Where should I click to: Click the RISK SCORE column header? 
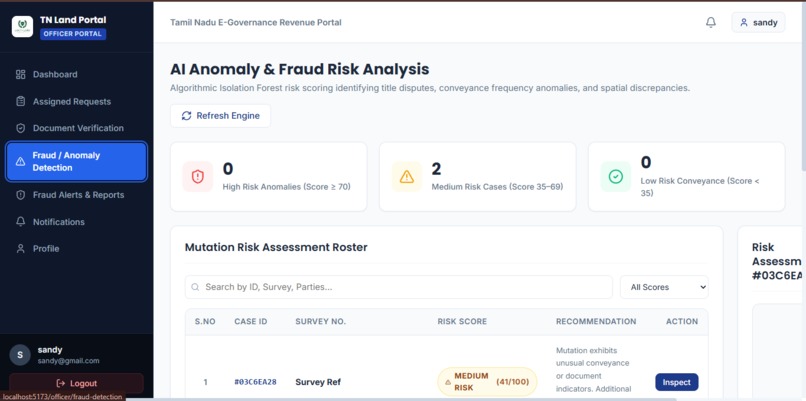click(x=462, y=321)
